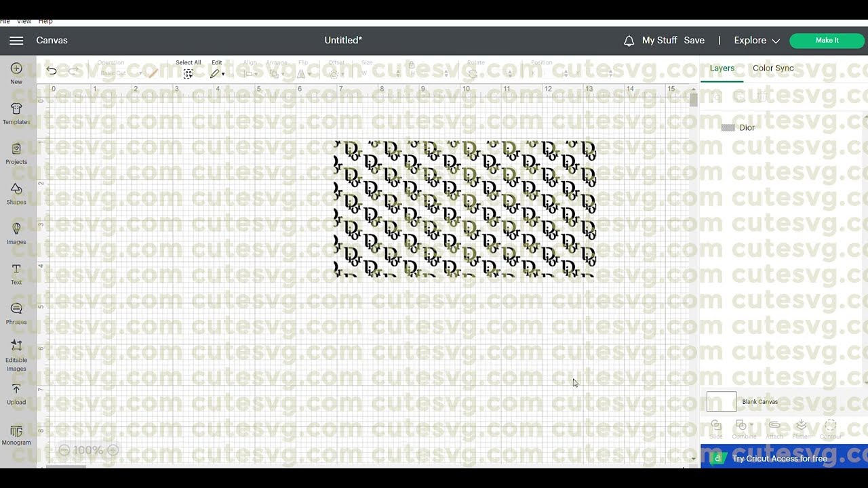Open the Edit dropdown
868x488 pixels.
pyautogui.click(x=217, y=74)
